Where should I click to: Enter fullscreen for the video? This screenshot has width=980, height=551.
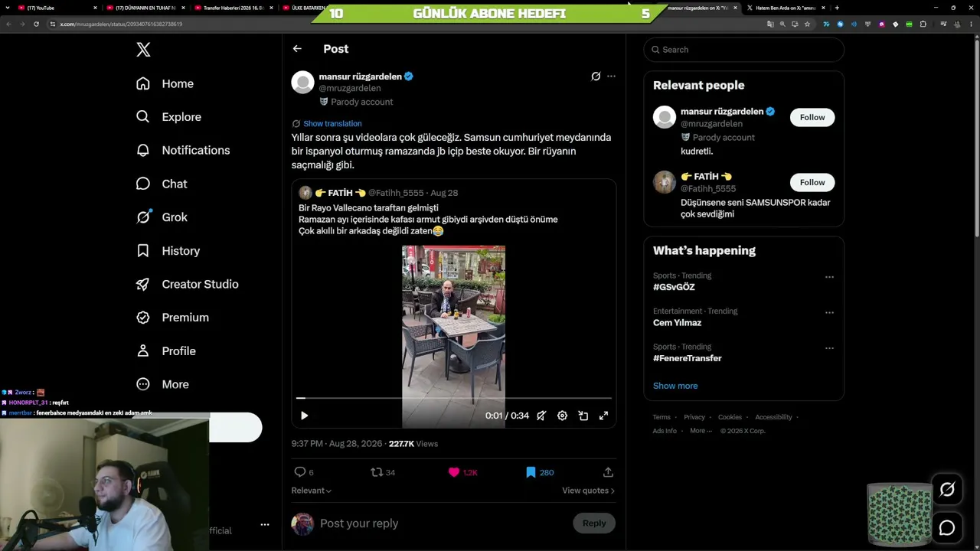[x=603, y=416]
